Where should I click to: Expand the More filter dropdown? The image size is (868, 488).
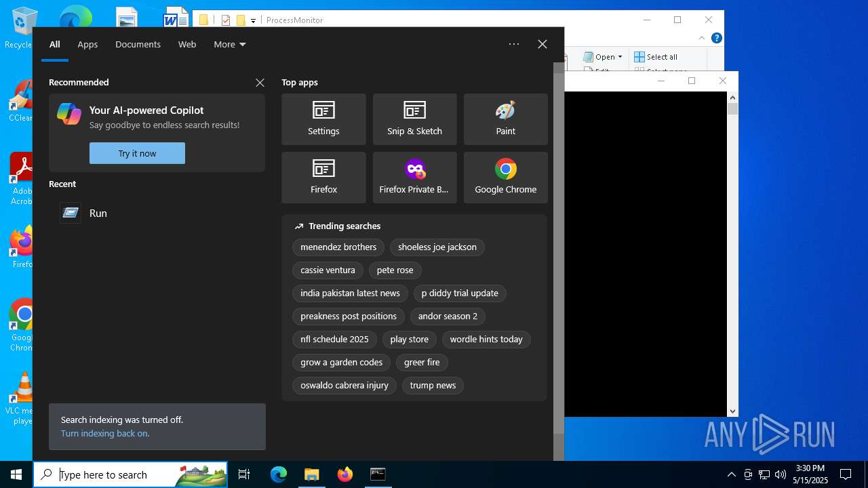230,45
